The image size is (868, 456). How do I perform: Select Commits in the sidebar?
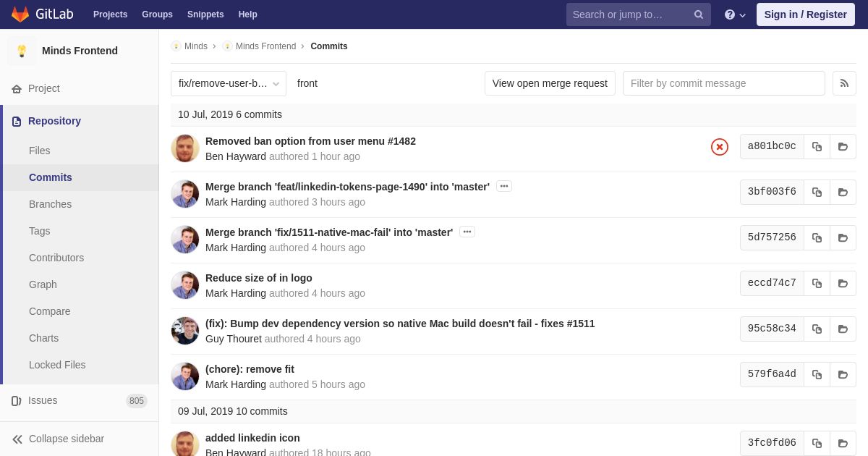click(x=80, y=177)
